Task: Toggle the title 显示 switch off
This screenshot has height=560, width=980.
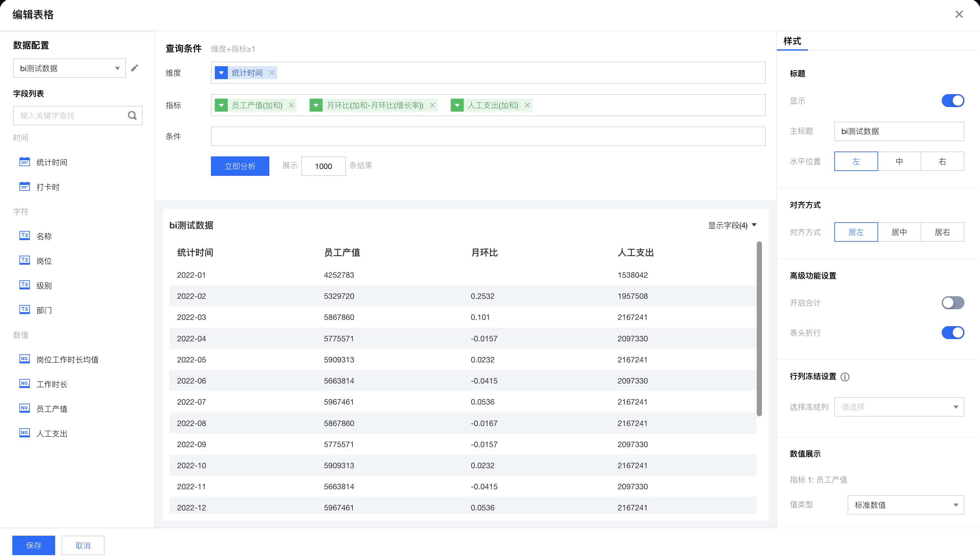Action: [952, 101]
